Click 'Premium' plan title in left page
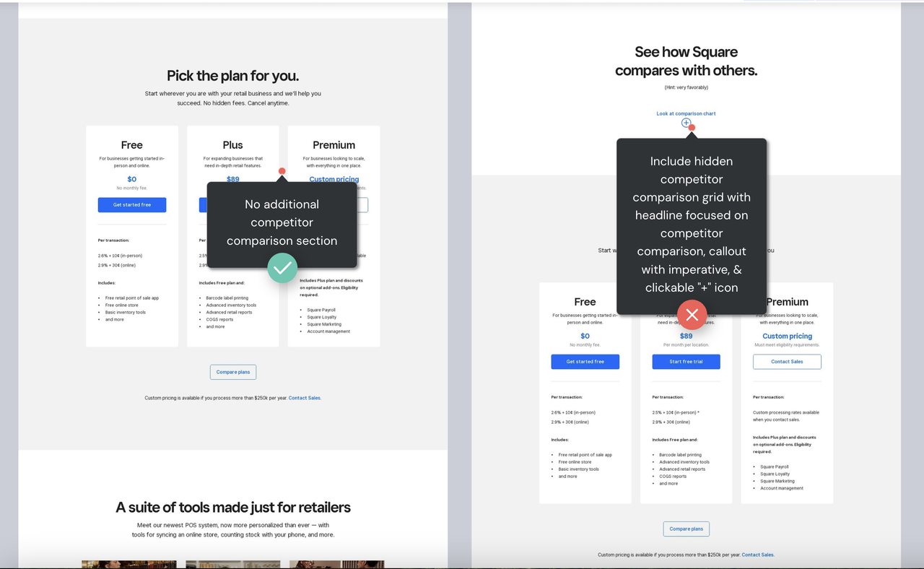 (x=334, y=145)
